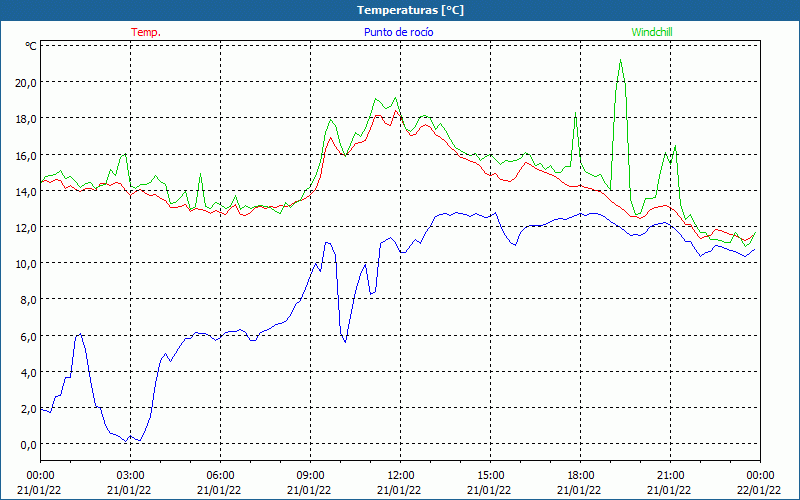
Task: Click the '21:00' time axis label
Action: pos(670,476)
